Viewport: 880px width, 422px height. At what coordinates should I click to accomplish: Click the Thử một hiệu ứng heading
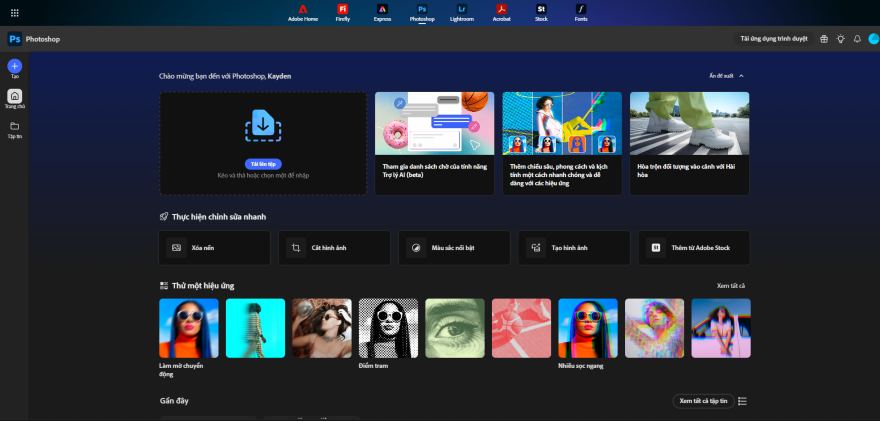coord(203,286)
